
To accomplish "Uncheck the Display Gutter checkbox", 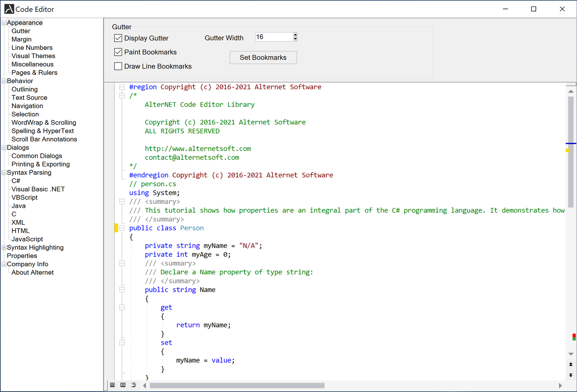I will [x=118, y=38].
